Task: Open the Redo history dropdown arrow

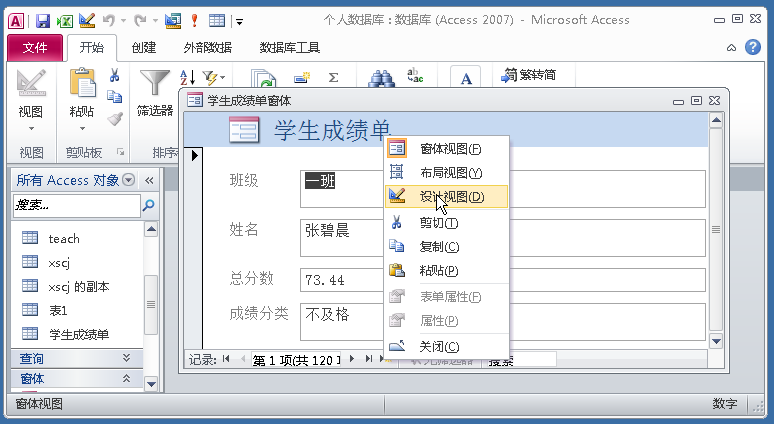Action: tap(155, 21)
